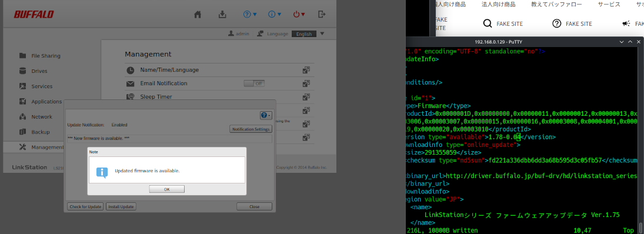This screenshot has width=644, height=234.
Task: Click the Update Notification Enabled text
Action: (98, 125)
